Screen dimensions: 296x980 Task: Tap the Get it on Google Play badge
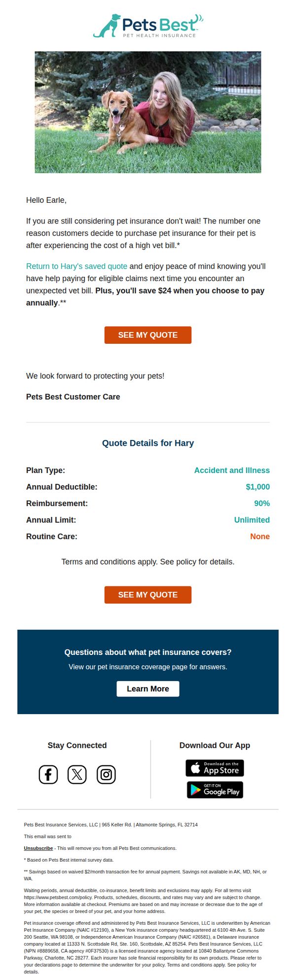[x=215, y=790]
